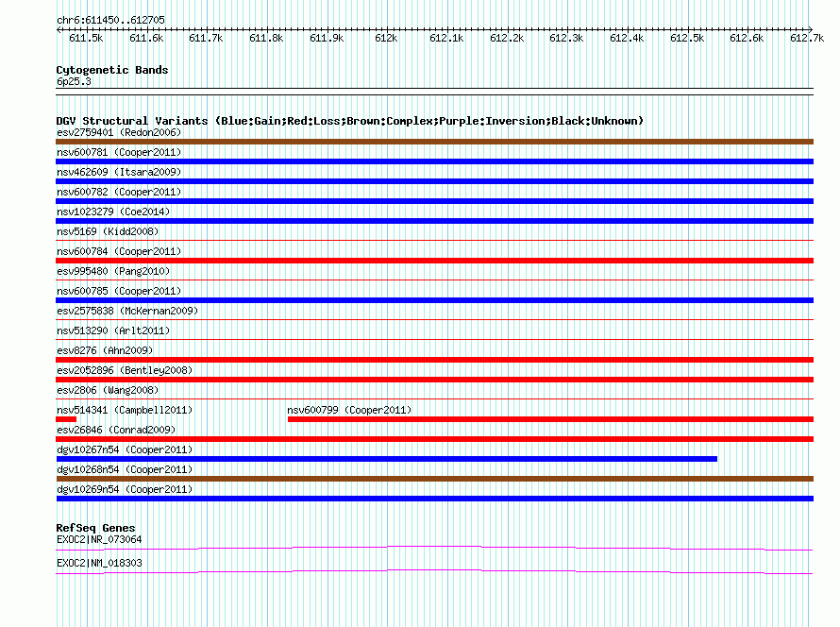
Task: Click the nsv600782 (Cooper2011) label
Action: (x=119, y=192)
